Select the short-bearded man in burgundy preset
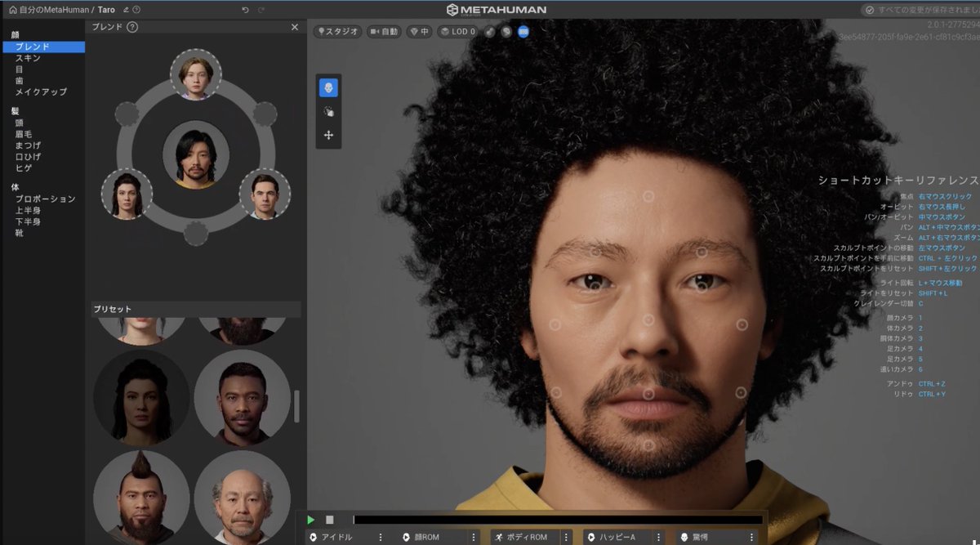 pyautogui.click(x=243, y=399)
